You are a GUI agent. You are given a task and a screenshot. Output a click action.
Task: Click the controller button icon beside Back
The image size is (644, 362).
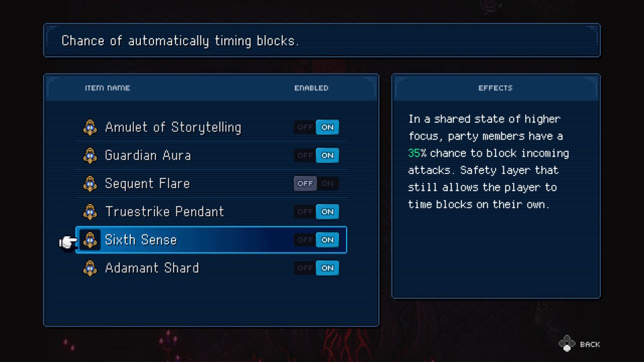(567, 344)
